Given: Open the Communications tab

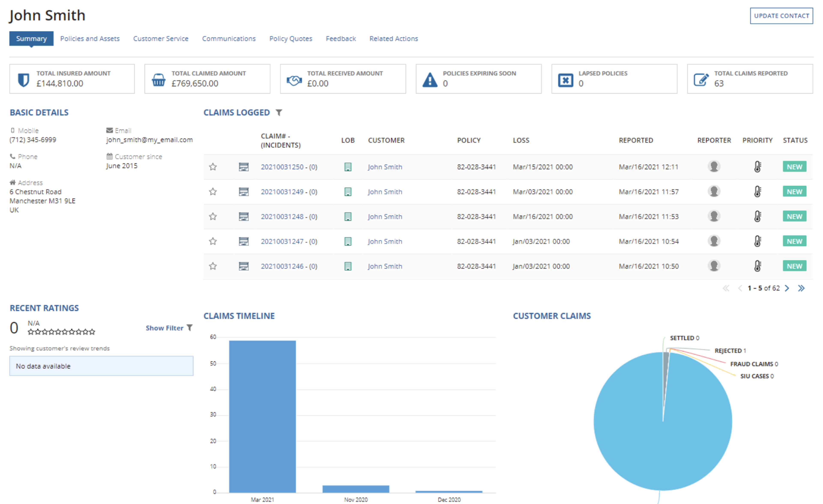Looking at the screenshot, I should tap(229, 39).
